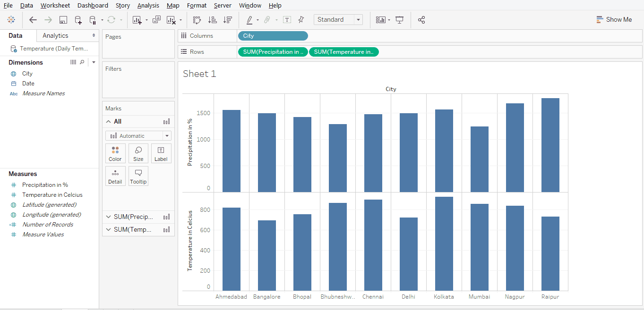Sort bars ascending using toolbar icon
644x310 pixels.
pyautogui.click(x=213, y=20)
